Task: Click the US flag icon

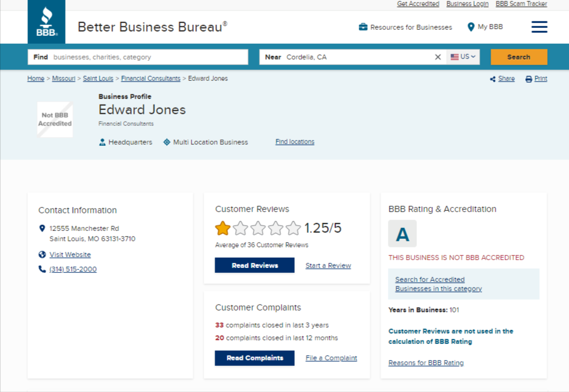Action: (x=454, y=57)
